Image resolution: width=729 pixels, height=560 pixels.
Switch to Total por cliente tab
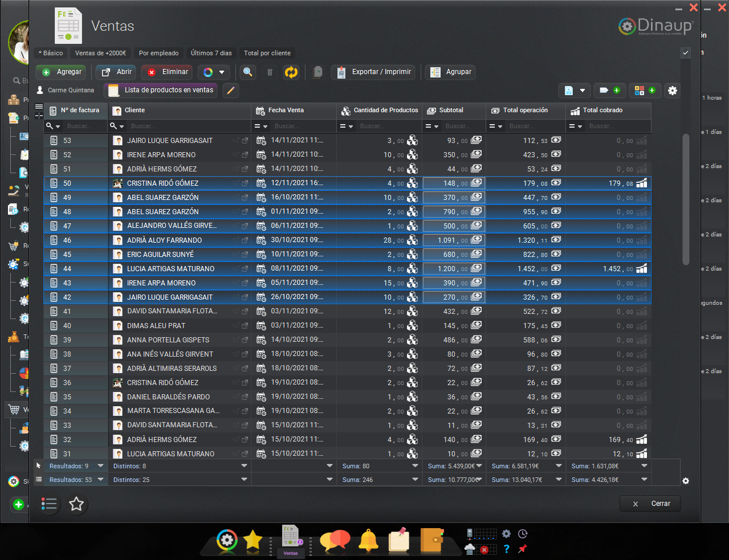click(267, 53)
